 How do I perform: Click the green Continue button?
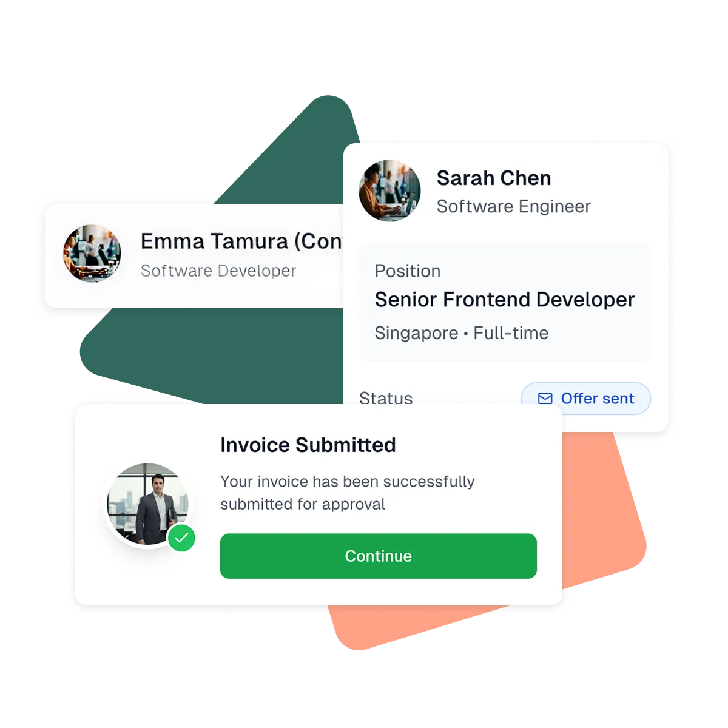pyautogui.click(x=378, y=556)
